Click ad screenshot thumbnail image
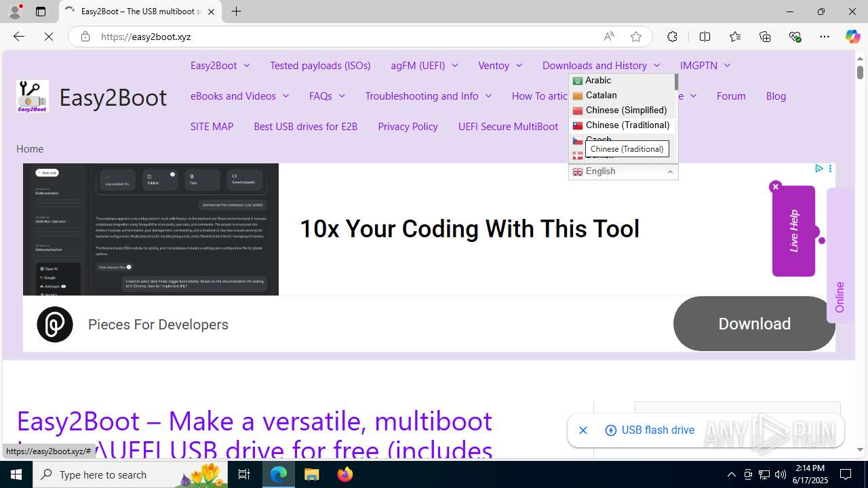The image size is (868, 488). point(151,229)
